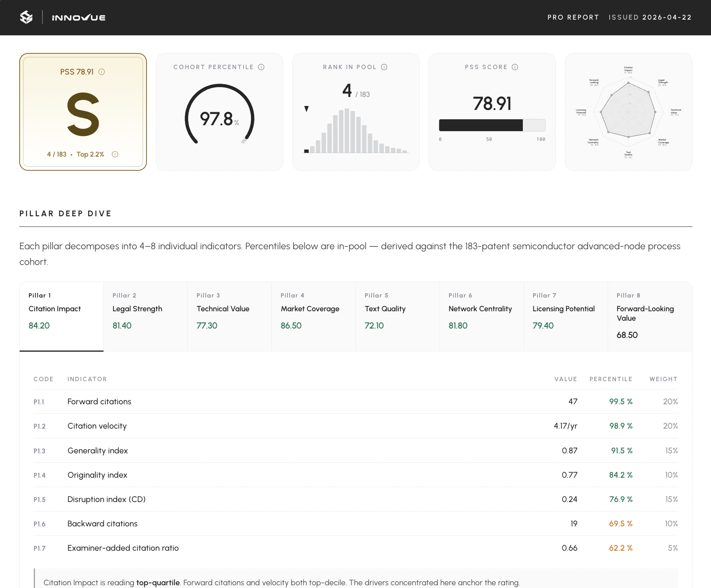Click the S grade rating card
This screenshot has width=711, height=588.
tap(83, 112)
